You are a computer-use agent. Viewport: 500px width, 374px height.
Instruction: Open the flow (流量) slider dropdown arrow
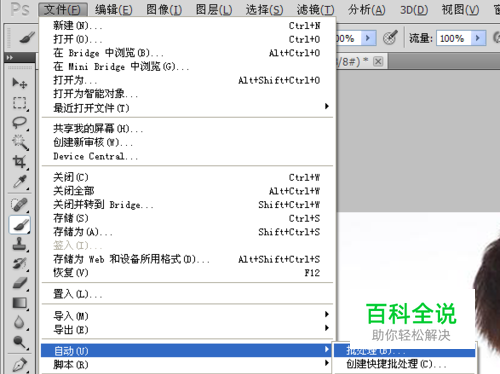(x=478, y=38)
